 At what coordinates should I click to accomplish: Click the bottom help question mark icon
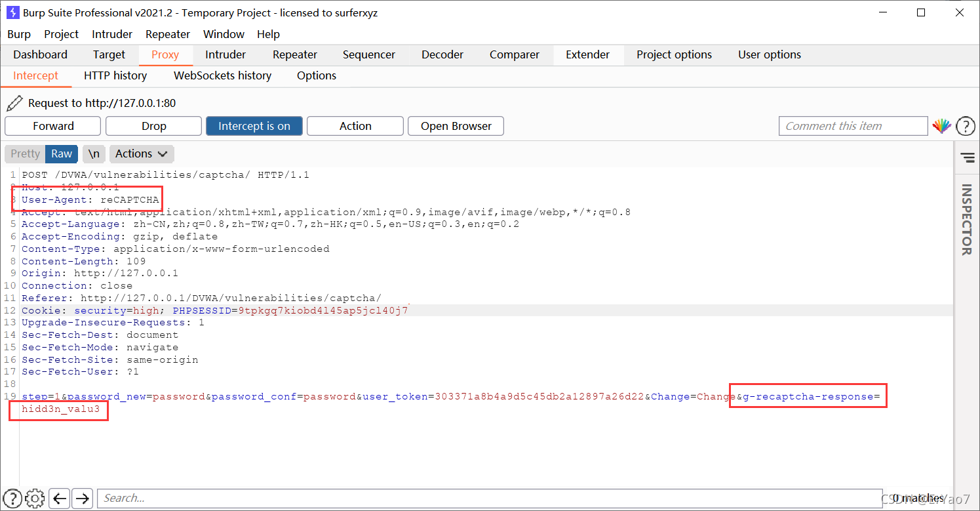(13, 498)
